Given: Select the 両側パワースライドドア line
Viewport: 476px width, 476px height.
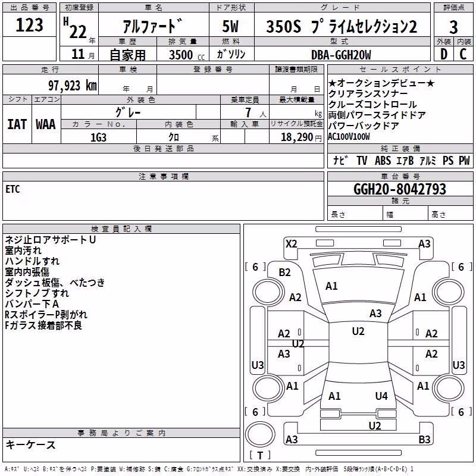Looking at the screenshot, I should 377,115.
